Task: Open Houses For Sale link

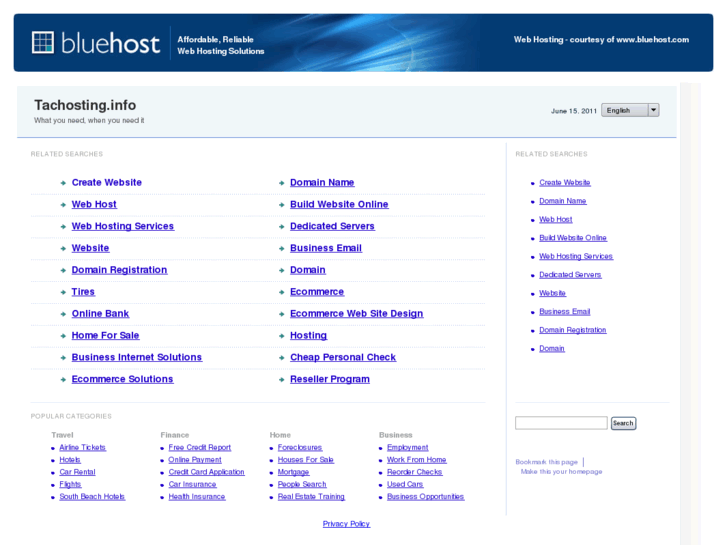Action: pyautogui.click(x=306, y=460)
